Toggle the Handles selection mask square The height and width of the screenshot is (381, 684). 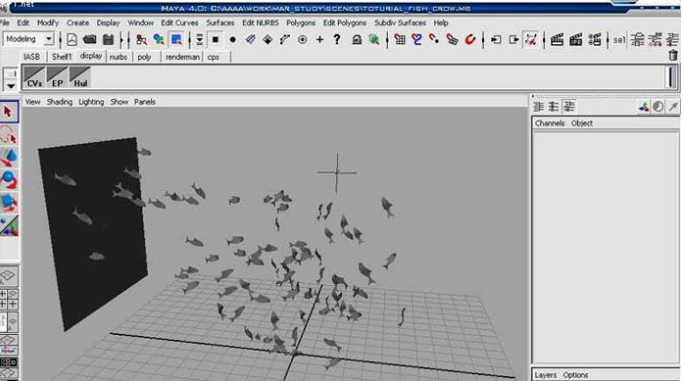pyautogui.click(x=215, y=40)
